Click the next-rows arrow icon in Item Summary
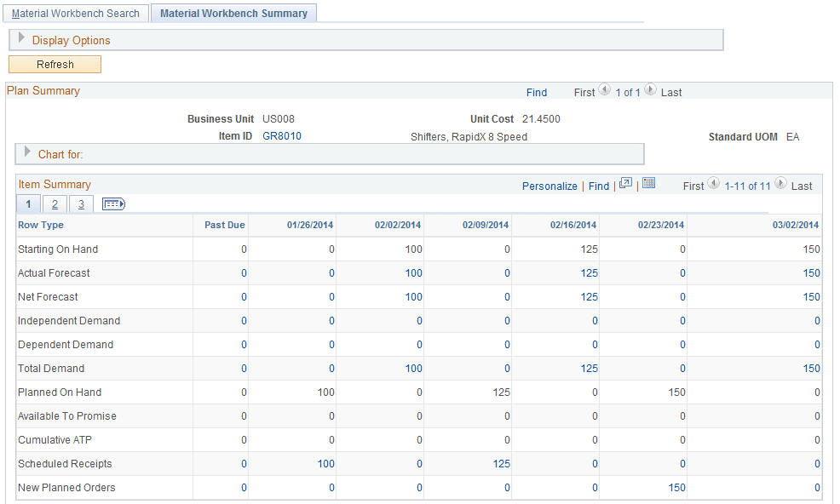Screen dimensions: 840x504 pyautogui.click(x=780, y=185)
